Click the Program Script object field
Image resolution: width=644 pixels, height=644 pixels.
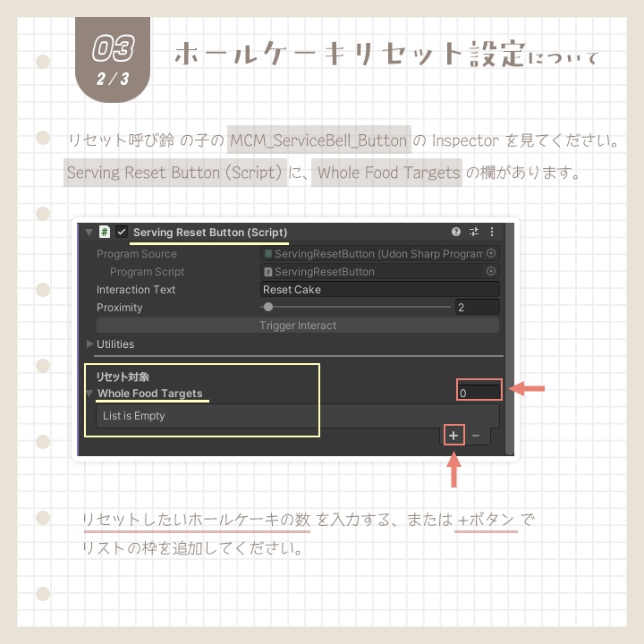380,272
